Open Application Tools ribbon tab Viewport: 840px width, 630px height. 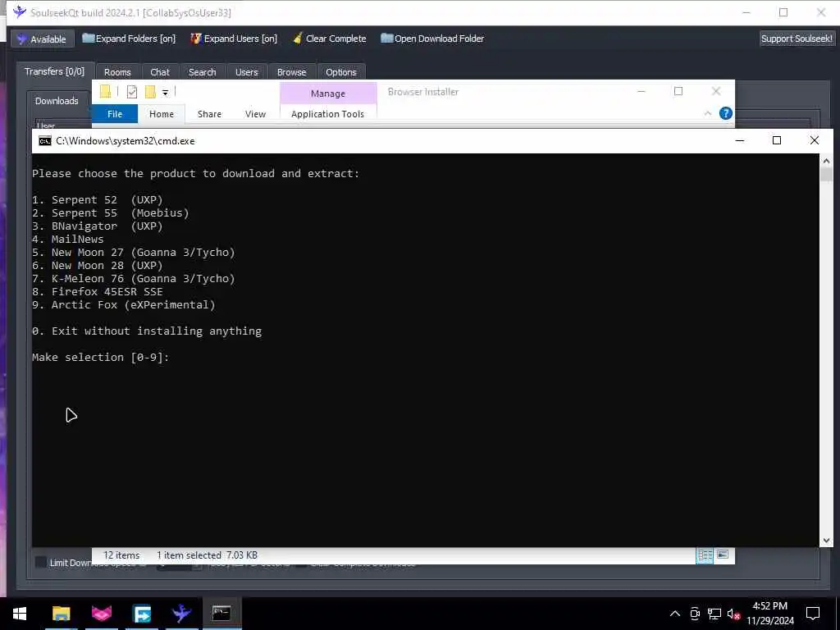[x=327, y=114]
